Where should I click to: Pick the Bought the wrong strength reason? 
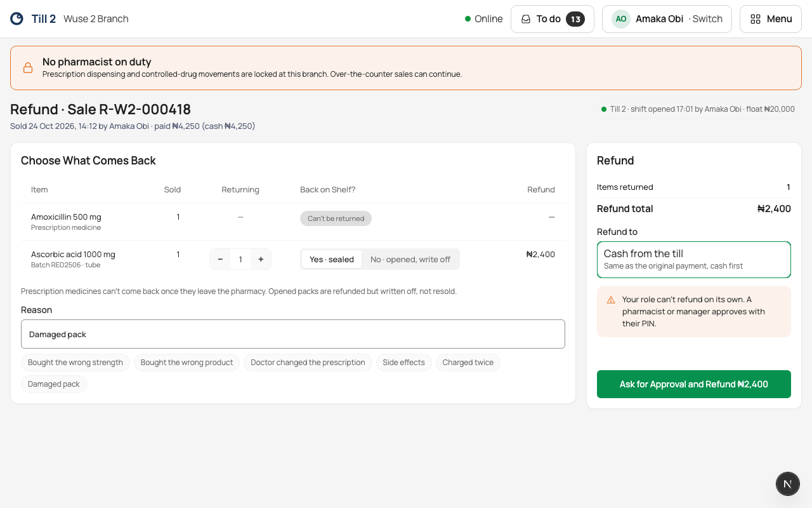pyautogui.click(x=75, y=363)
